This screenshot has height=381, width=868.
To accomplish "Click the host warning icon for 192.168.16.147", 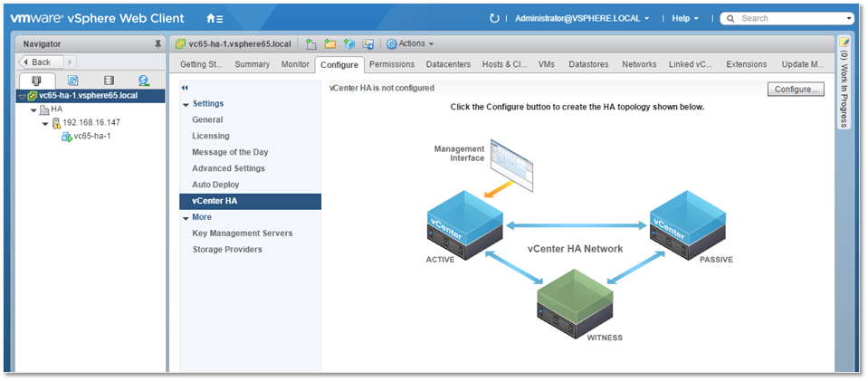I will point(56,122).
